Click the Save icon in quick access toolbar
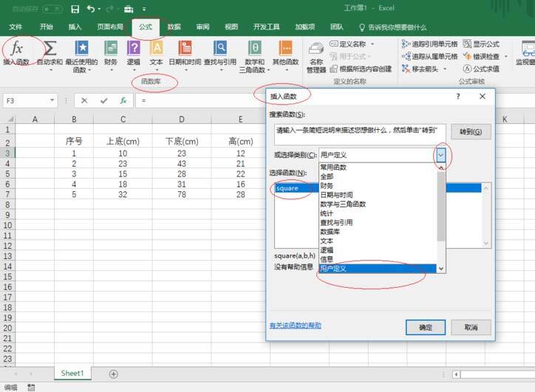Image resolution: width=535 pixels, height=392 pixels. coord(75,9)
